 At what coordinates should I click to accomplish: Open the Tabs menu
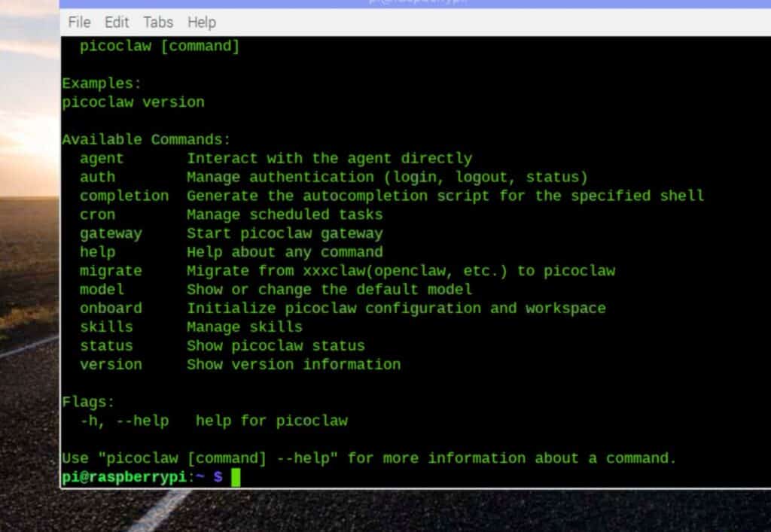coord(157,23)
